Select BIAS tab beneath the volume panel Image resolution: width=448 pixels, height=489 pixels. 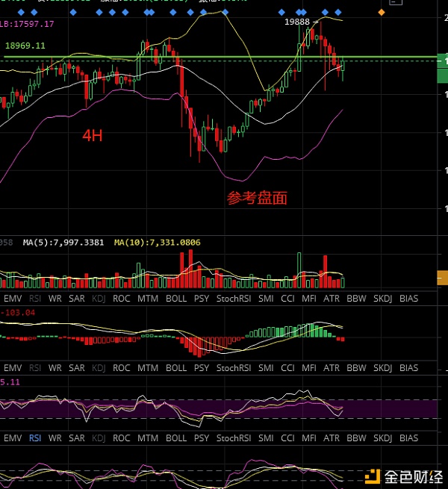408,299
